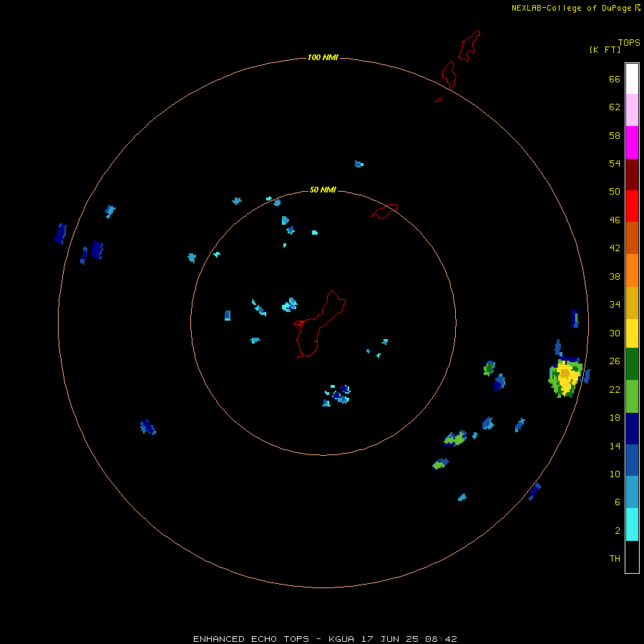This screenshot has width=644, height=644.
Task: Click the "NEXLAB-College of DuPage" text
Action: [571, 8]
